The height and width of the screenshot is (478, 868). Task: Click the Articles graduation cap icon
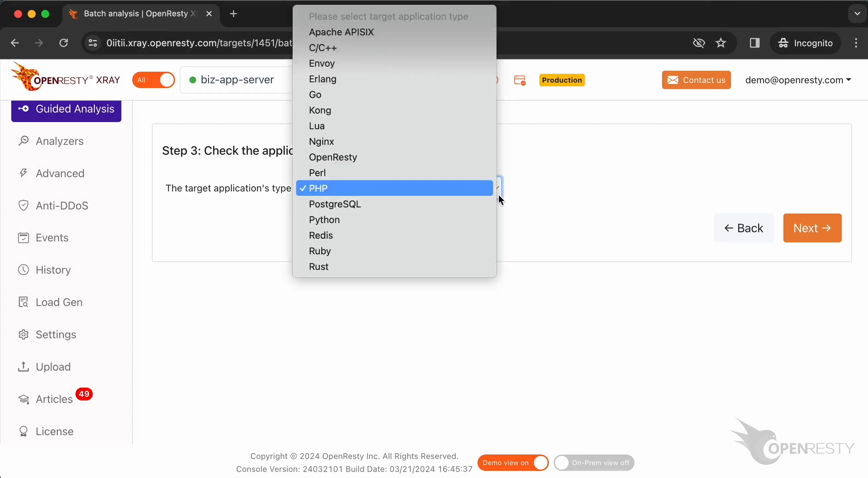[x=23, y=399]
